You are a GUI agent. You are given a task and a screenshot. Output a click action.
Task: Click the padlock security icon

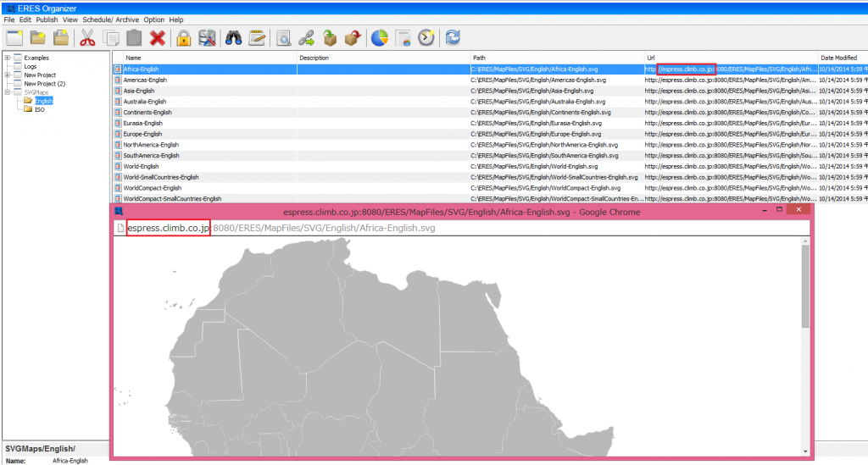pyautogui.click(x=183, y=38)
